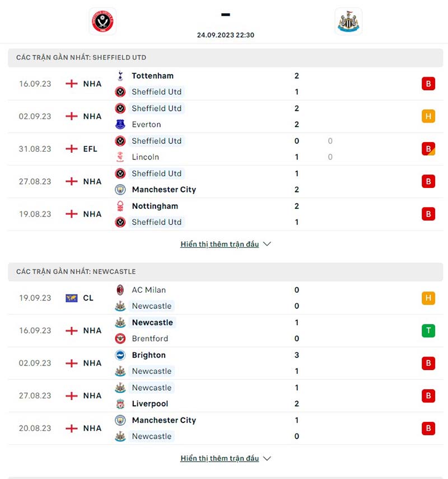This screenshot has width=448, height=479.
Task: Click the AC Milan crest in the 19.09.23 row
Action: [120, 290]
